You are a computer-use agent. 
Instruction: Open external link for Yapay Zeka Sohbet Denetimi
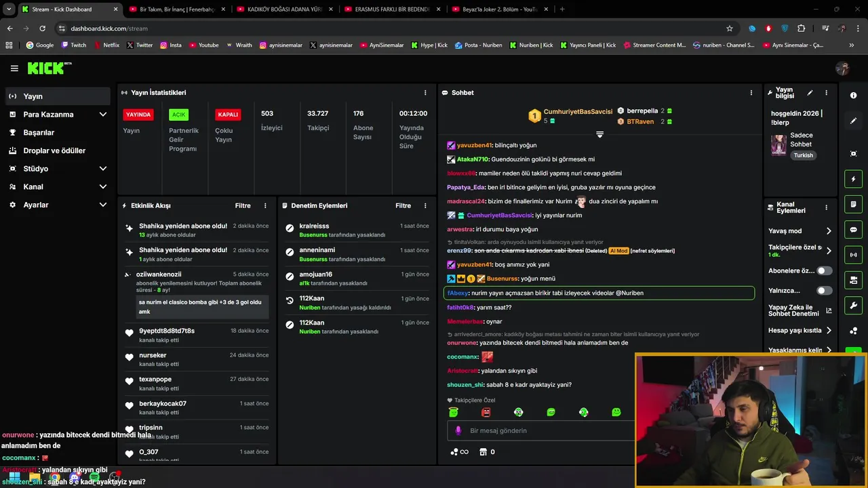pyautogui.click(x=829, y=311)
